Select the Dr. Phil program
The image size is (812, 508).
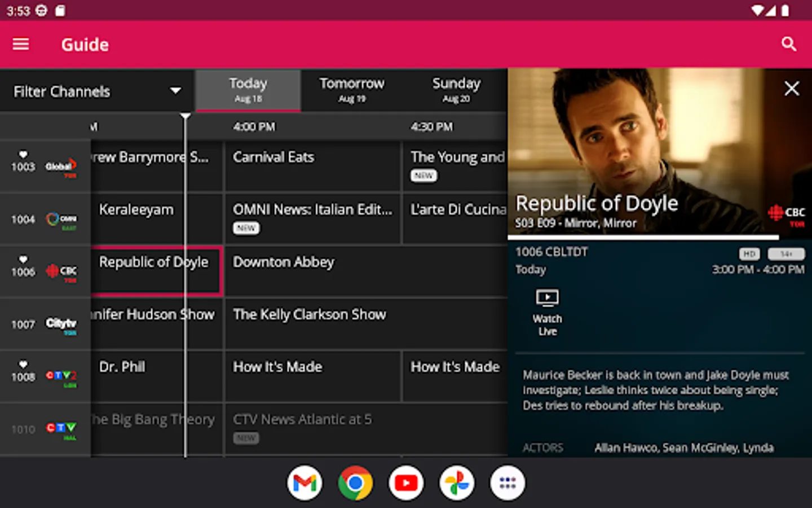click(x=157, y=376)
